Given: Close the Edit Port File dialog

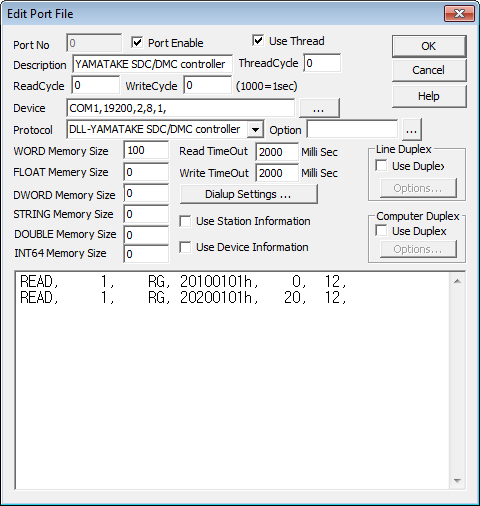Looking at the screenshot, I should pyautogui.click(x=459, y=14).
